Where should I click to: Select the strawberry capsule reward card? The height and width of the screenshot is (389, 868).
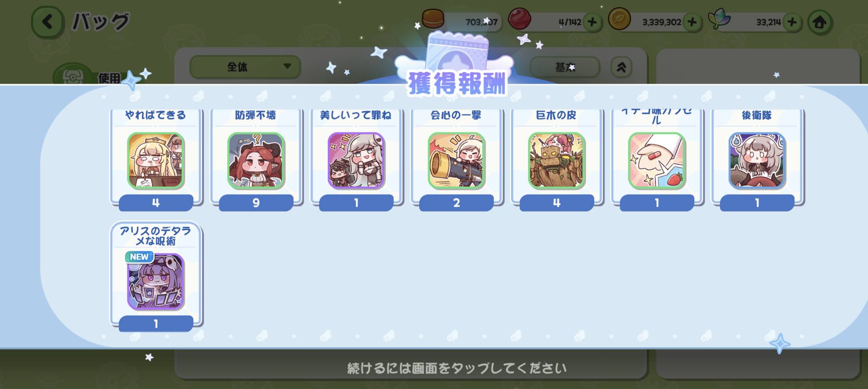[x=657, y=159]
